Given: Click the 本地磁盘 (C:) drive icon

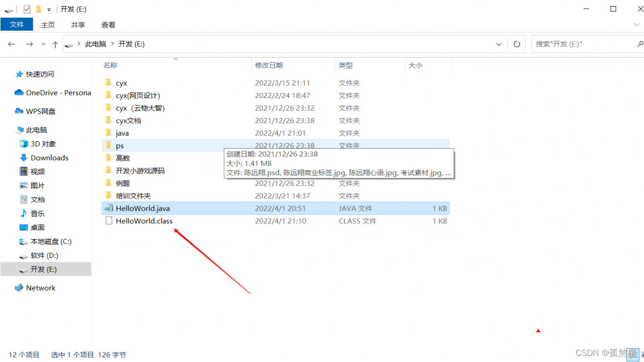Looking at the screenshot, I should (24, 242).
